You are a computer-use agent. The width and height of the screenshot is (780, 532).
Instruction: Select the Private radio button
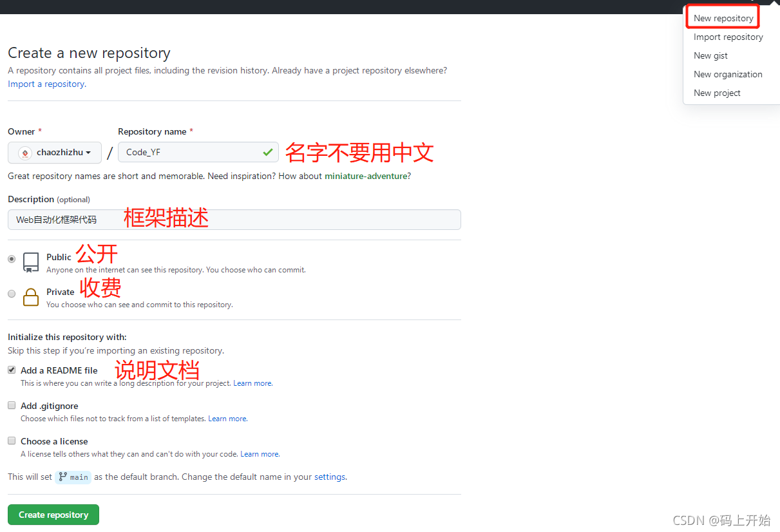[12, 294]
